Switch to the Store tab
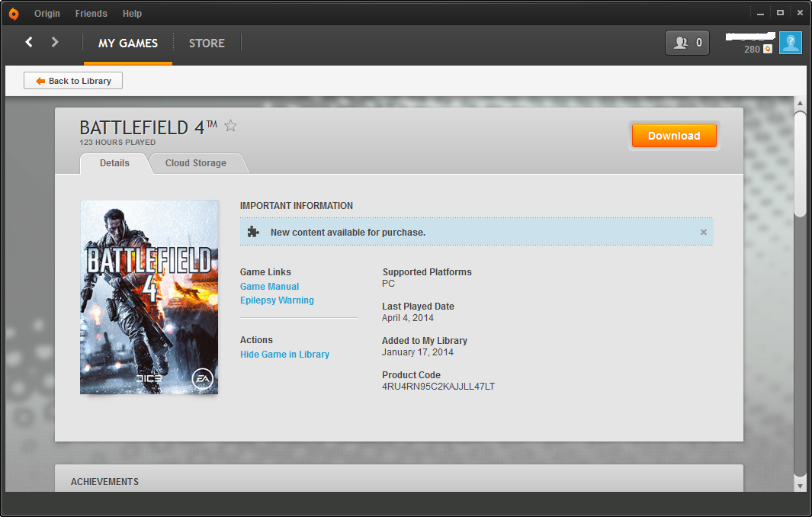Screen dimensions: 812x517 [x=207, y=43]
